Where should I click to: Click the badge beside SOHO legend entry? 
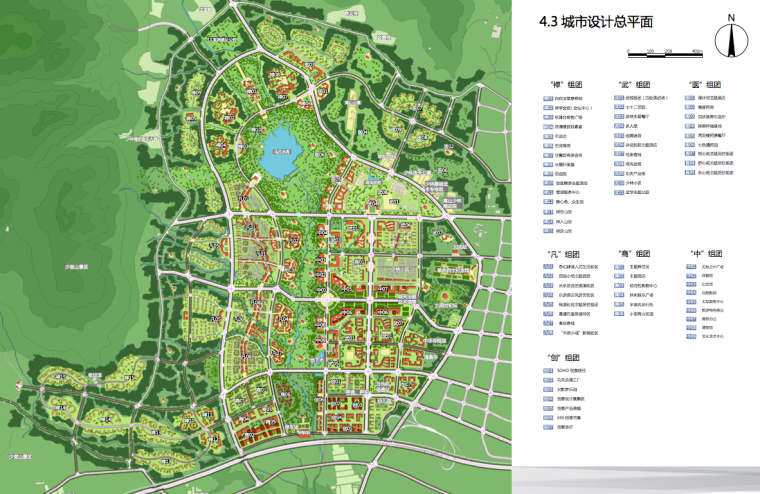click(x=548, y=371)
